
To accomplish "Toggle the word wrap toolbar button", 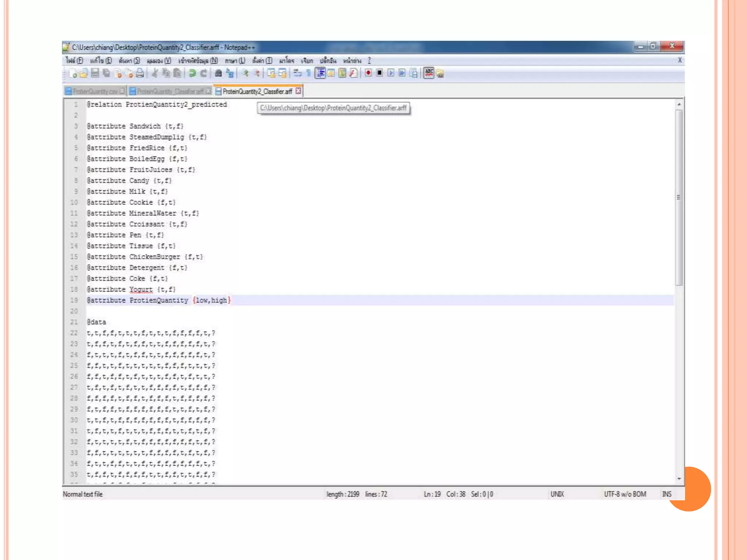I will (297, 73).
